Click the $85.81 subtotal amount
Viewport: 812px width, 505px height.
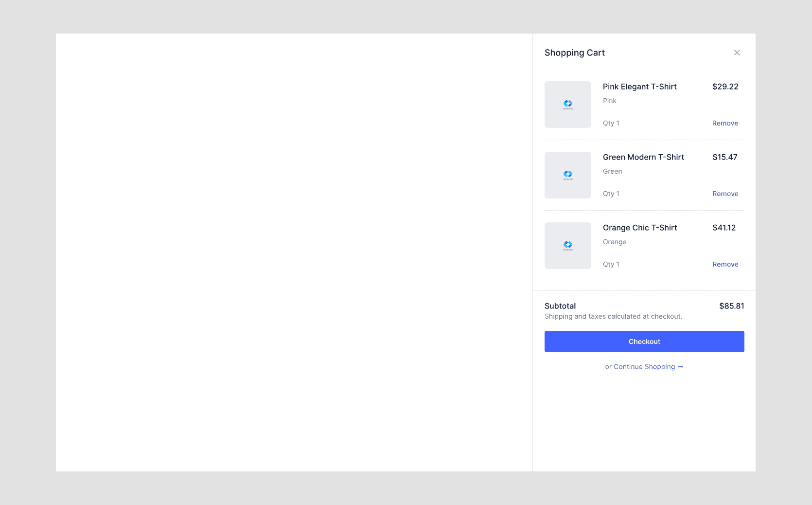(732, 306)
